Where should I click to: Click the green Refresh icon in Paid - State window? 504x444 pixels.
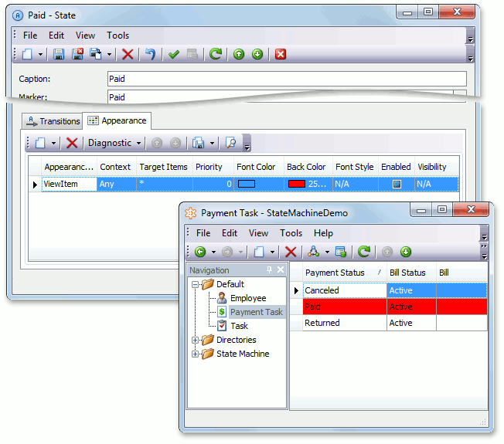pyautogui.click(x=216, y=54)
